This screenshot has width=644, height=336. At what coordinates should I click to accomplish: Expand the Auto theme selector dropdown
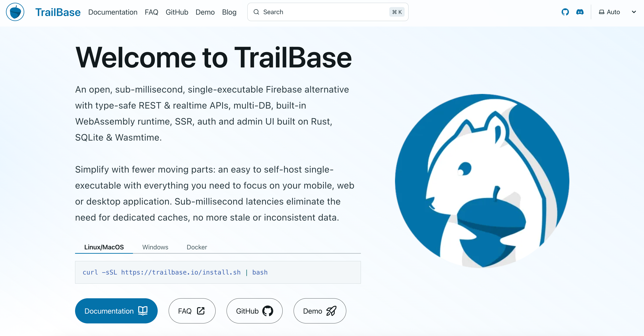pos(613,12)
